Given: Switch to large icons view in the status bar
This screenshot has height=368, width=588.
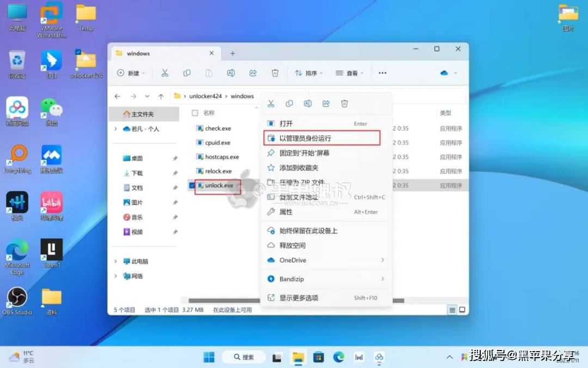Looking at the screenshot, I should [x=462, y=310].
